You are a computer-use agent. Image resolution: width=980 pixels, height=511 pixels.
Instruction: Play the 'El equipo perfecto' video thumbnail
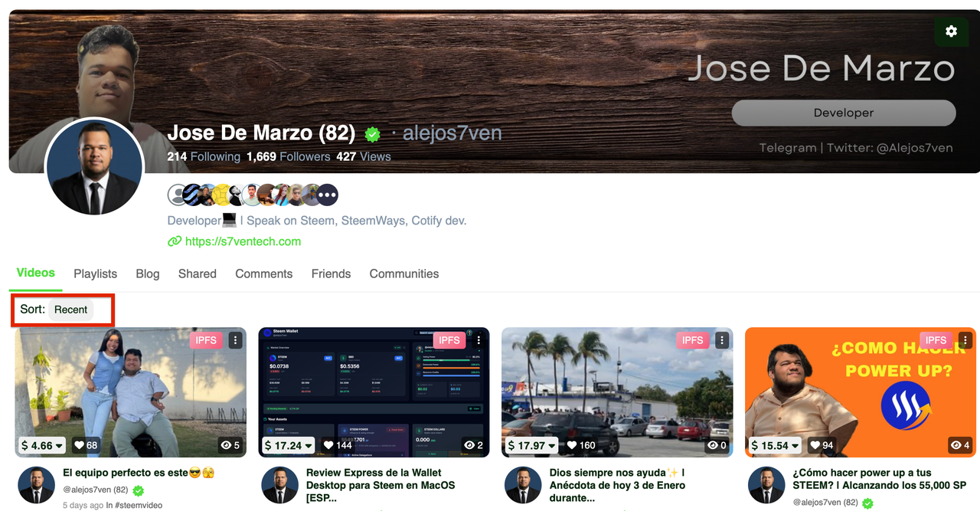click(131, 392)
